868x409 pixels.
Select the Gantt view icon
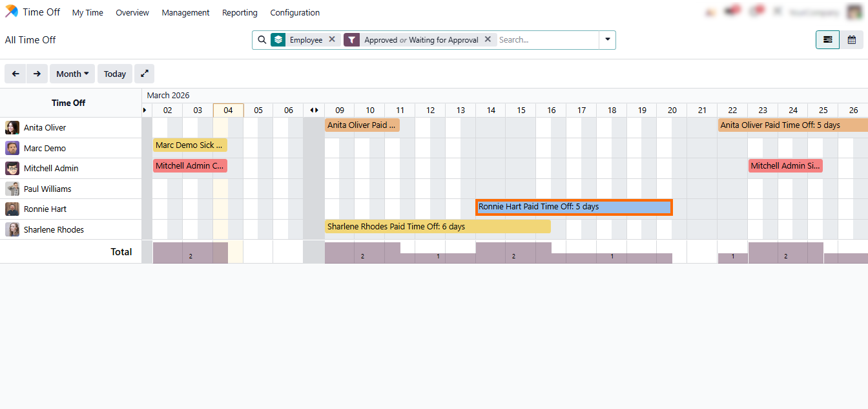click(x=827, y=40)
